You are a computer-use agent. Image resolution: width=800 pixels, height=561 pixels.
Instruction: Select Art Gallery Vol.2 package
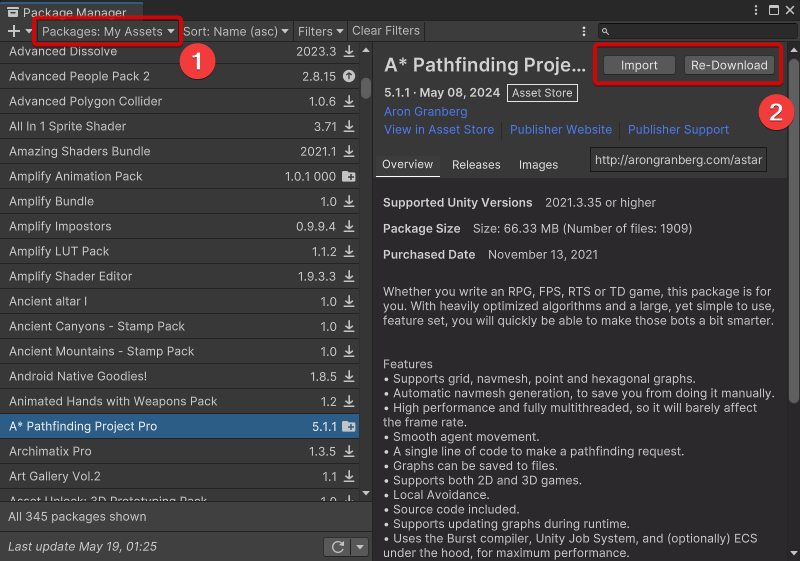(179, 476)
